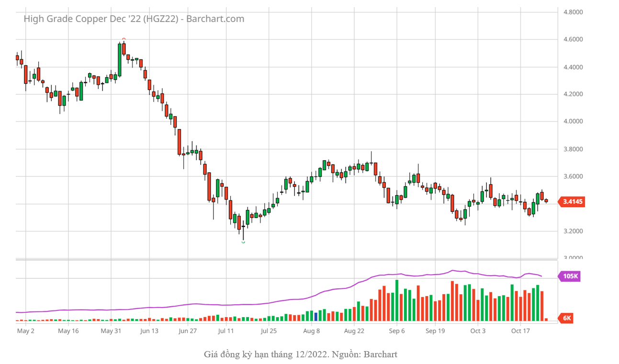Select the May 2 date label
619x364 pixels.
tap(25, 331)
